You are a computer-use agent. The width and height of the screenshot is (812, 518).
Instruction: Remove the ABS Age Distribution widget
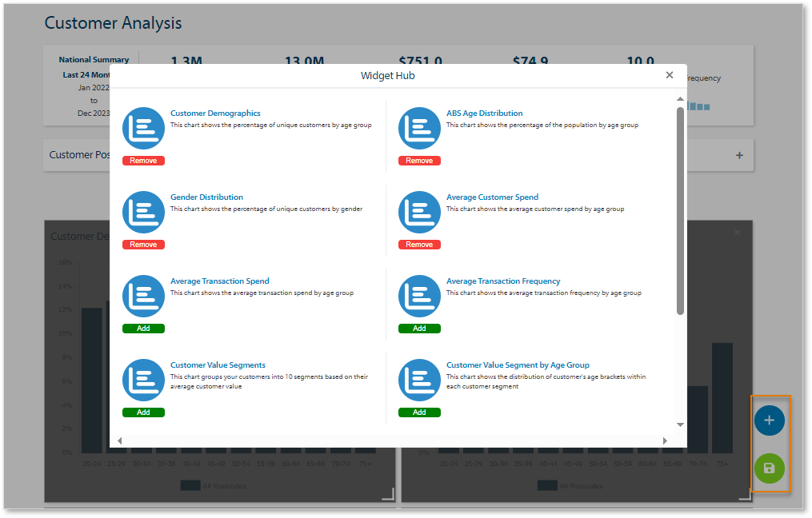pyautogui.click(x=419, y=161)
